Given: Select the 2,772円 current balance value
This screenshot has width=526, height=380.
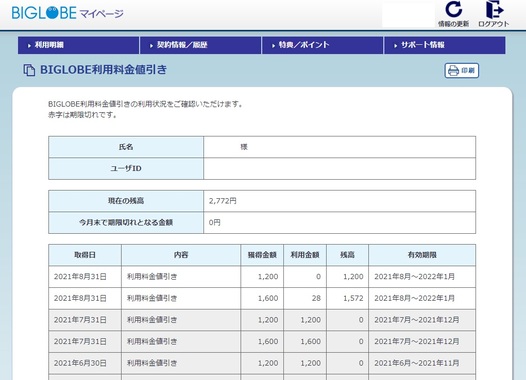Looking at the screenshot, I should point(222,201).
